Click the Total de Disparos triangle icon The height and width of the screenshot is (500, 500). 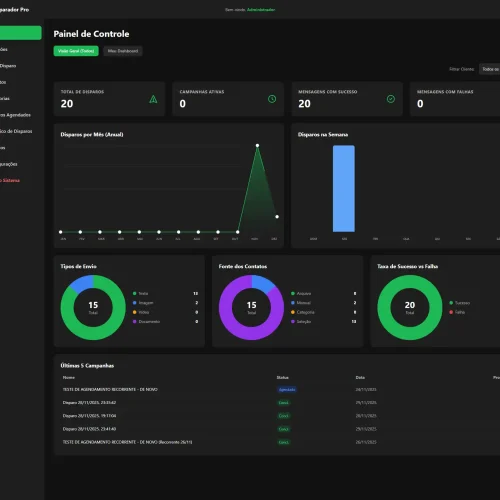[x=153, y=99]
